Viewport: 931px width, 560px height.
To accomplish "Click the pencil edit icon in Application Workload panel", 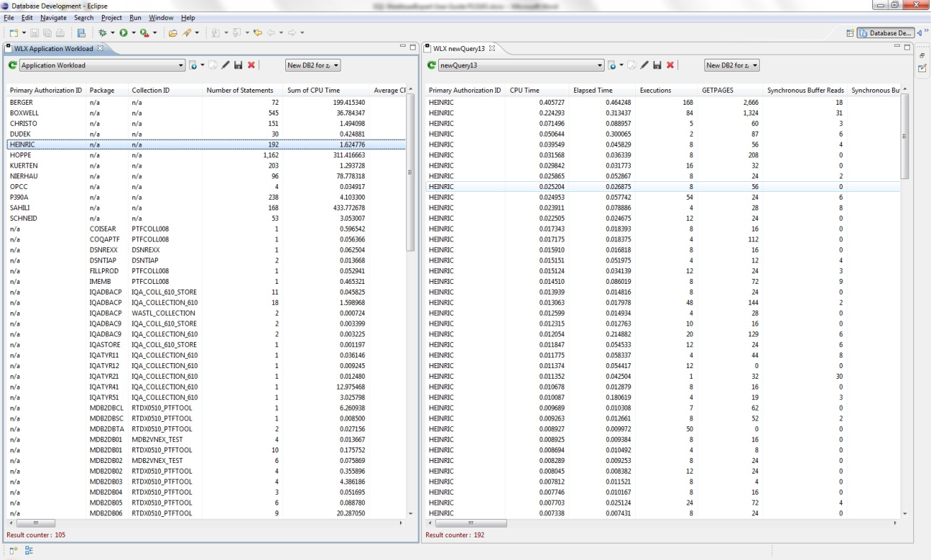I will coord(225,65).
